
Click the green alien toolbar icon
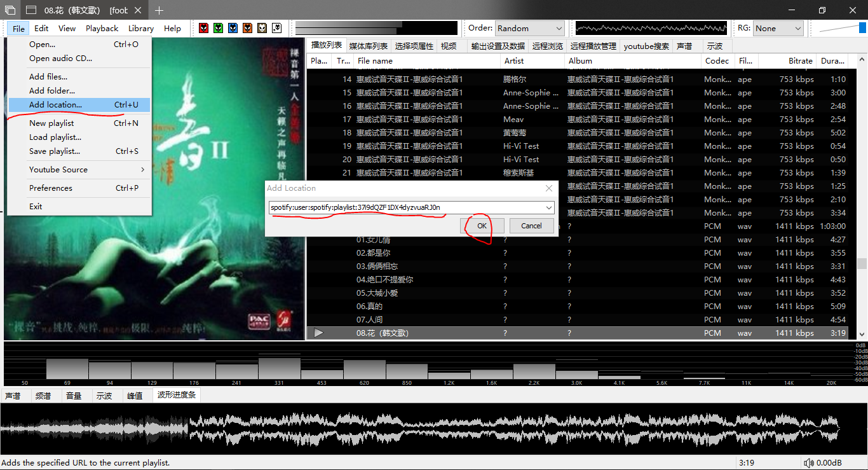pos(218,28)
